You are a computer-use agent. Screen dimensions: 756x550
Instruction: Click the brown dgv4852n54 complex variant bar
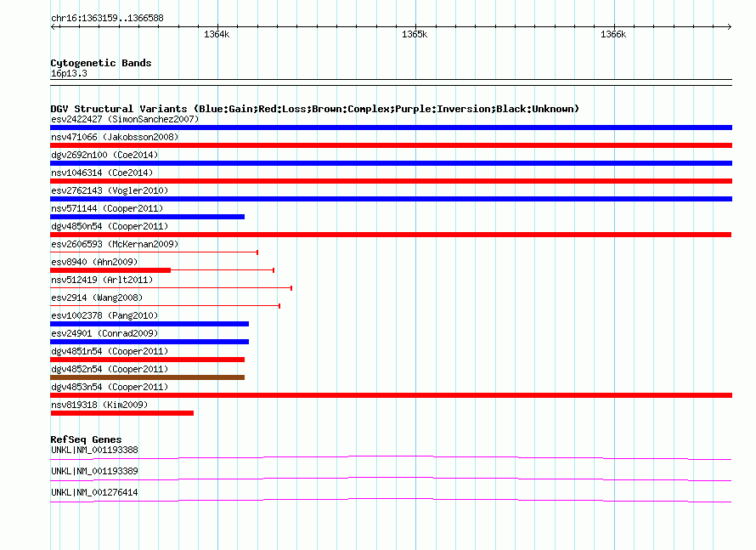click(148, 377)
